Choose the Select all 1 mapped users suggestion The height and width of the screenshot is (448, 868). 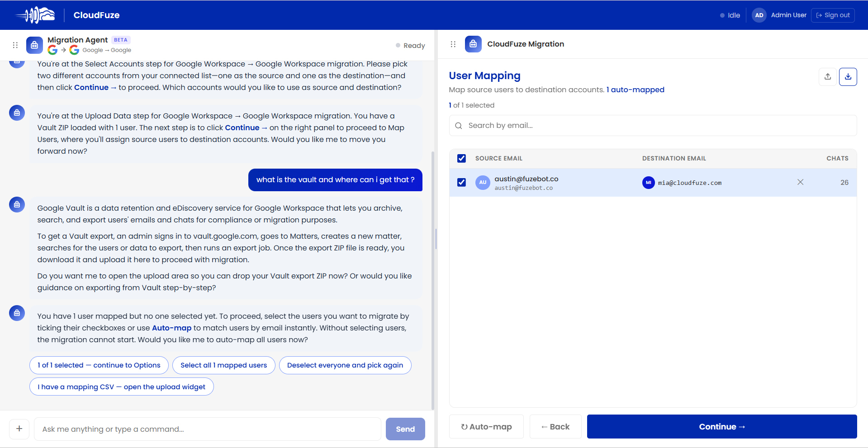point(224,365)
